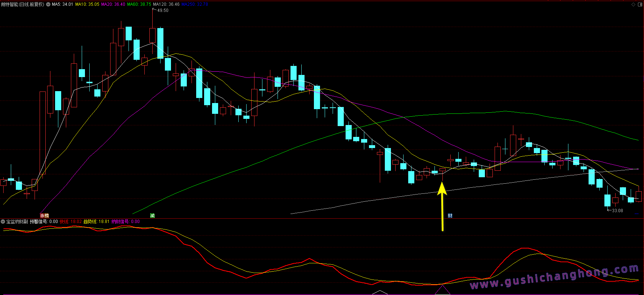Click the green 减 marker icon
The height and width of the screenshot is (295, 644).
click(152, 215)
